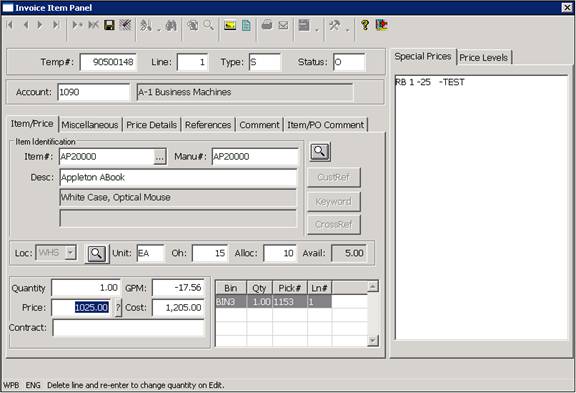Click the Keyword button
576x393 pixels.
point(334,202)
